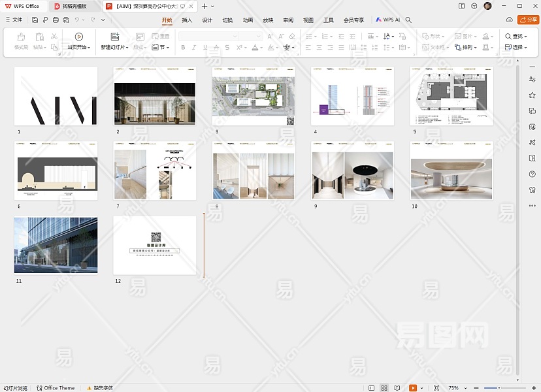Viewport: 541px width, 392px height.
Task: Toggle slide sorter view in status bar
Action: click(x=384, y=388)
